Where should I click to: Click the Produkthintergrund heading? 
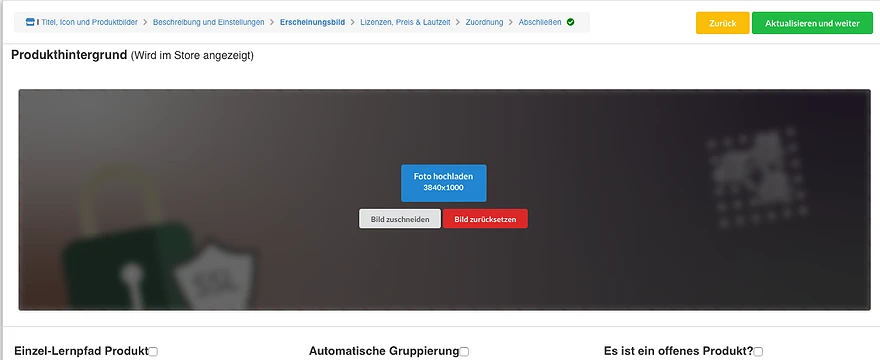(x=69, y=56)
